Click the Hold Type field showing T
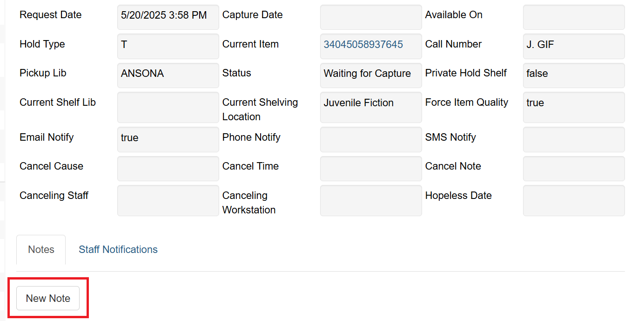The image size is (644, 321). pyautogui.click(x=168, y=46)
